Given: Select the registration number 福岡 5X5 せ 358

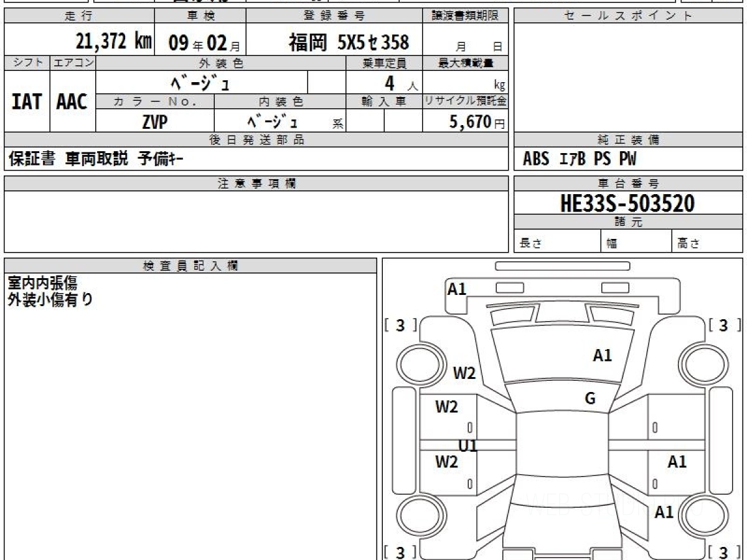Looking at the screenshot, I should [349, 42].
